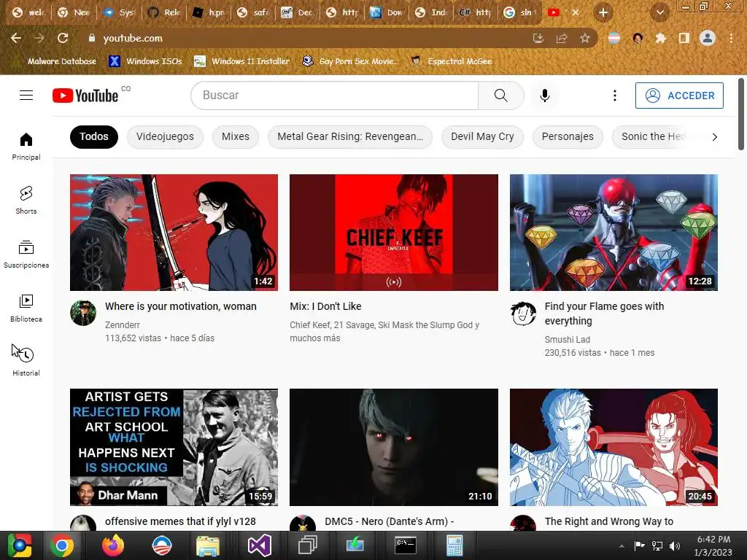Click the share page icon in address bar
Viewport: 747px width, 560px height.
tap(562, 38)
